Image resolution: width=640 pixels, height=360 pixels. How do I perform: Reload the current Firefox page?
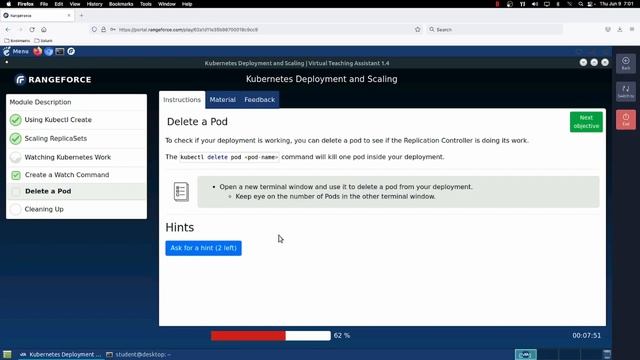pos(32,29)
